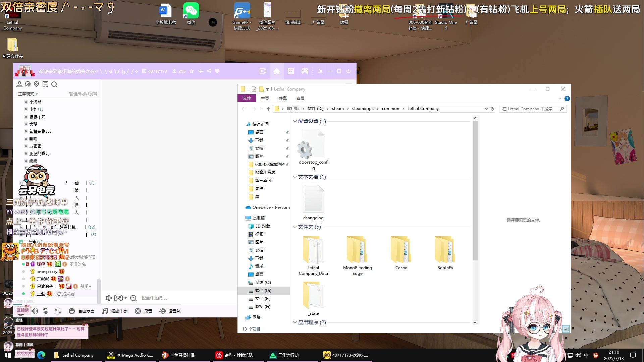Viewport: 644px width, 362px height.
Task: Click the 录音 record button
Action: point(144,311)
